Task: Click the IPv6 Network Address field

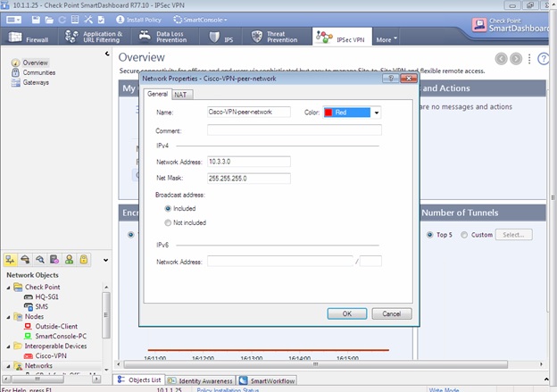Action: 280,262
